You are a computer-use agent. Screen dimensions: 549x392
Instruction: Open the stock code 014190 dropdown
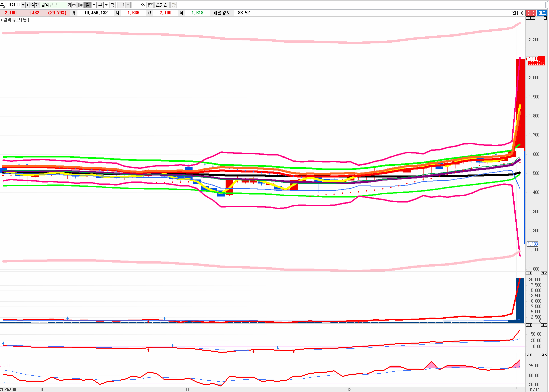pos(23,5)
